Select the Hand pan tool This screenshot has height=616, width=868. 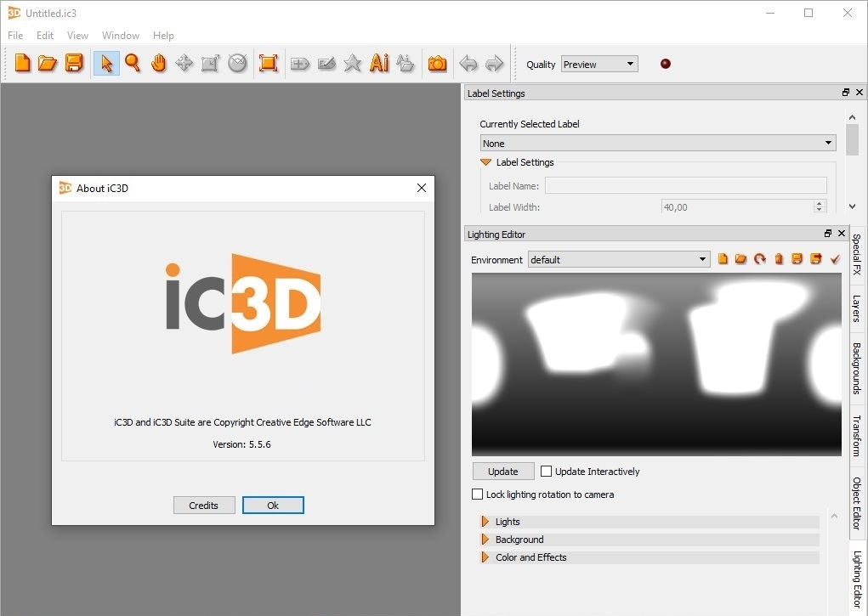pos(158,63)
